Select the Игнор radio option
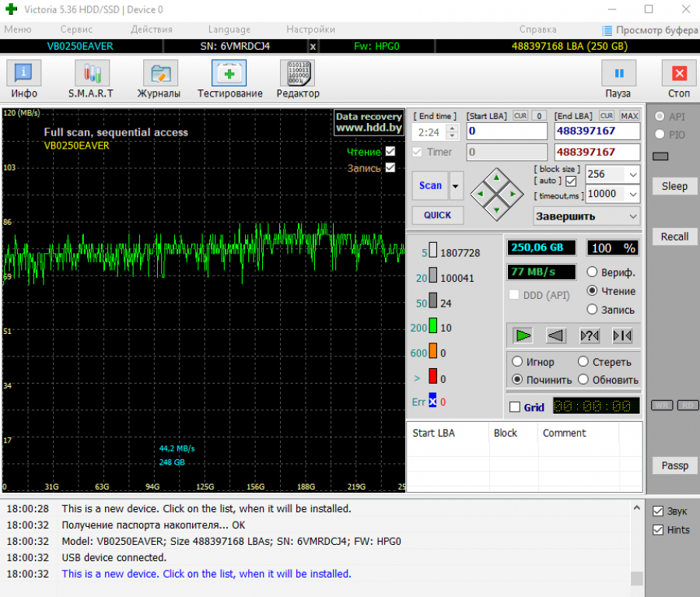The image size is (700, 597). point(518,362)
